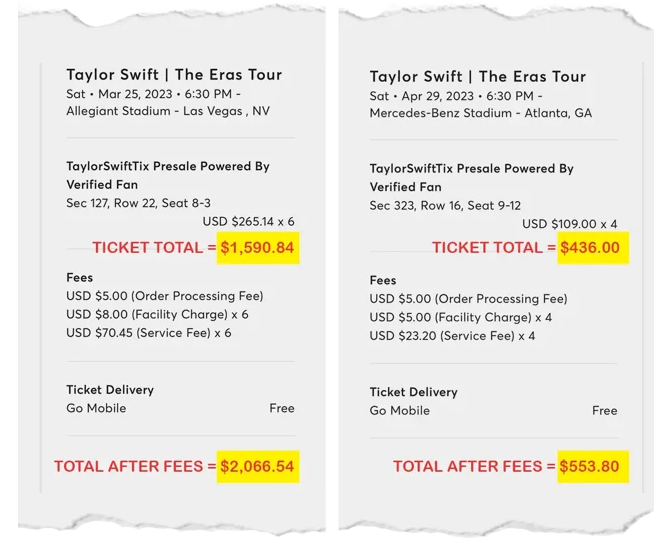
Task: Click Allegiant Stadium - Las Vegas venue text
Action: [x=168, y=111]
